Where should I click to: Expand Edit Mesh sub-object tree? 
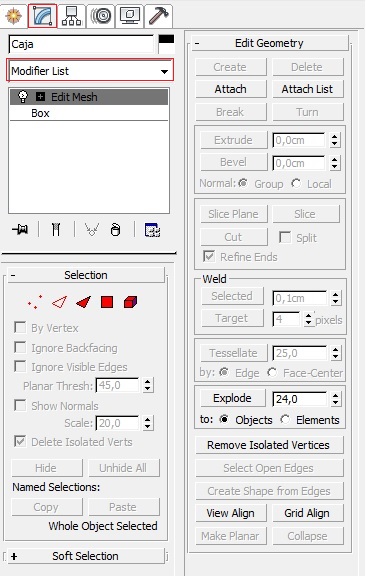[x=40, y=97]
